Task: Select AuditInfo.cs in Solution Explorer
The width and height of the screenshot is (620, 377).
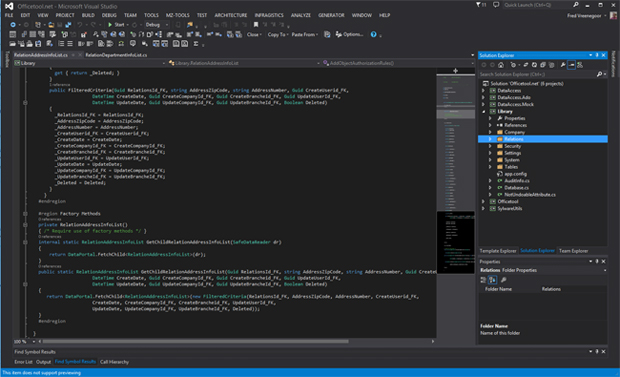Action: [516, 181]
